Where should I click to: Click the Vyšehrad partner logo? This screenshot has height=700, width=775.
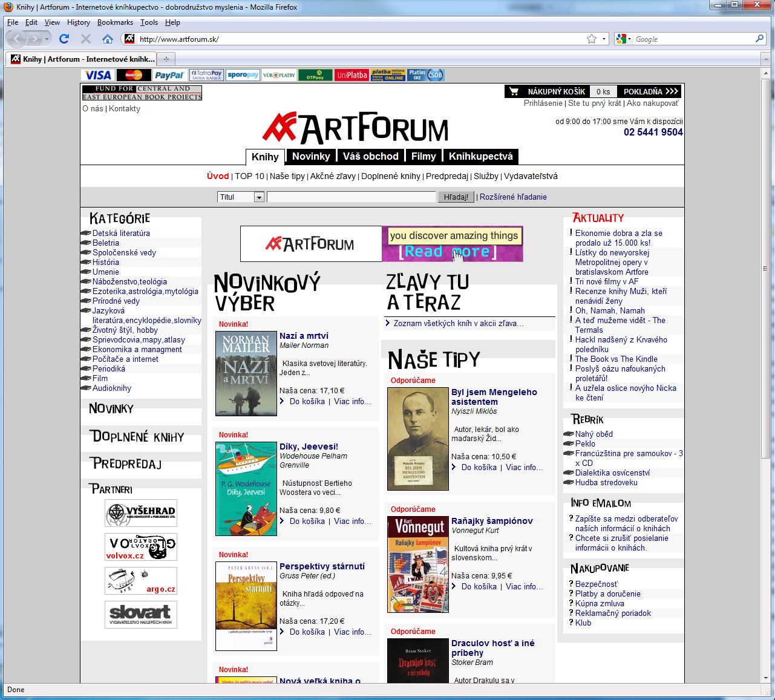click(141, 513)
